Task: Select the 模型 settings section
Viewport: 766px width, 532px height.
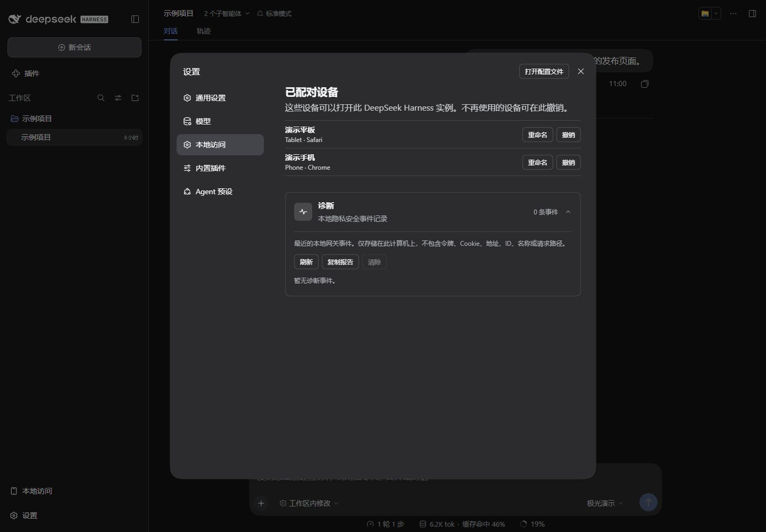Action: click(x=220, y=121)
